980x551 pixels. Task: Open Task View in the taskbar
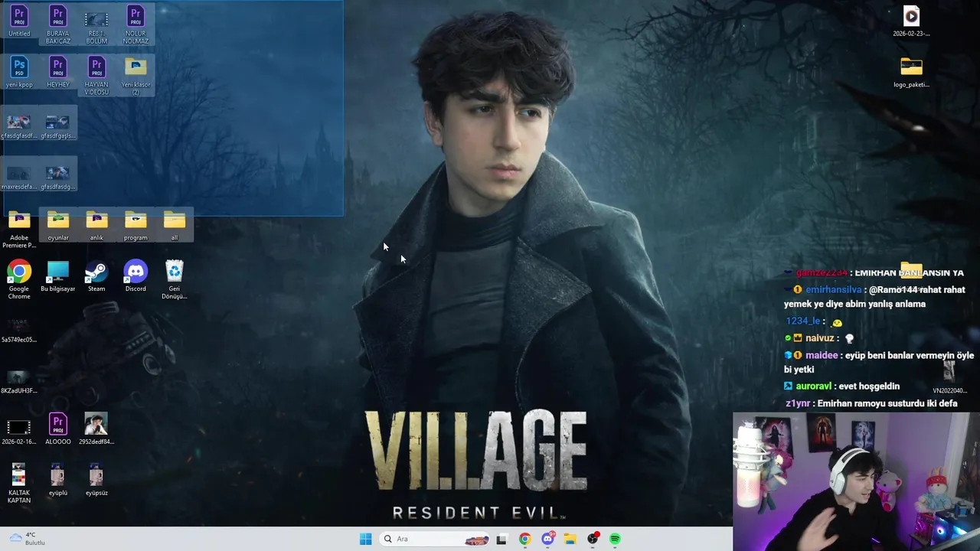pyautogui.click(x=501, y=539)
